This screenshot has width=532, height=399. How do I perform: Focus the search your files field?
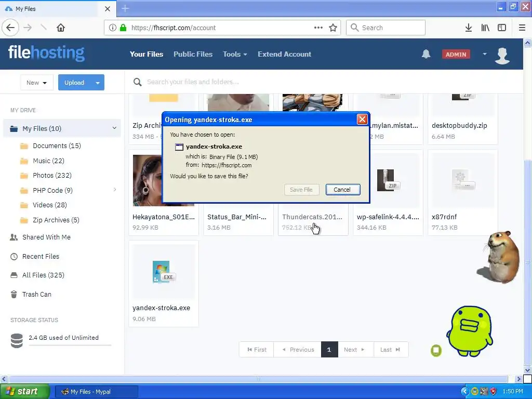(193, 82)
